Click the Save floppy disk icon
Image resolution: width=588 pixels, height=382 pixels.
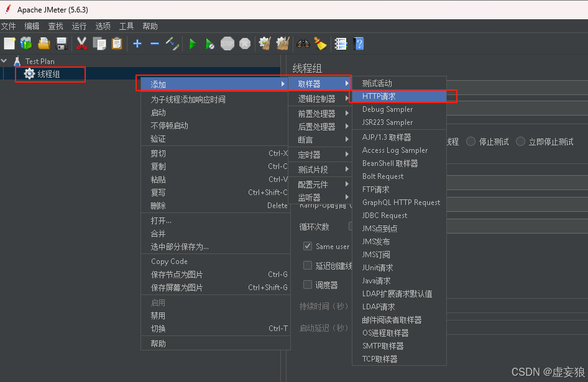[62, 43]
